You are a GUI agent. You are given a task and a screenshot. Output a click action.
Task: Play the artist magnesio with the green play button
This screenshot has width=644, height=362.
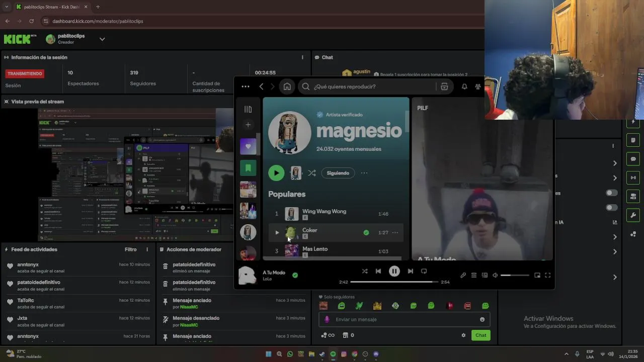276,173
